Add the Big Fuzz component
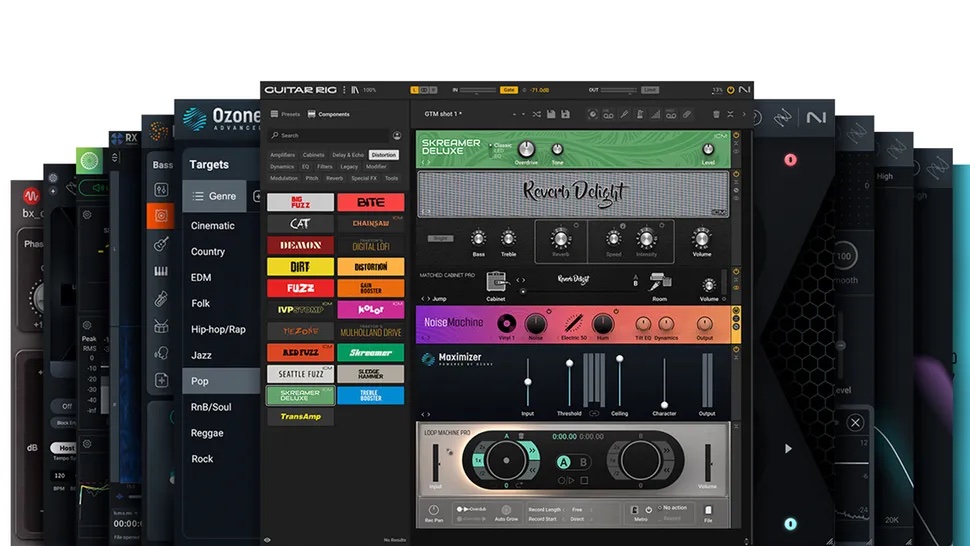The height and width of the screenshot is (546, 970). [x=301, y=202]
